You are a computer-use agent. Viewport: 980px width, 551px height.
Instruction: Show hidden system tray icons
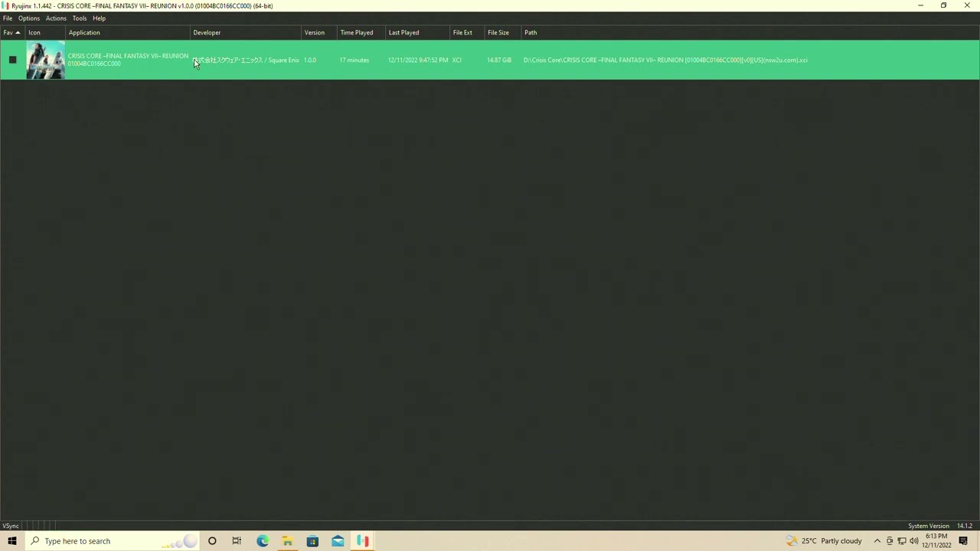877,541
